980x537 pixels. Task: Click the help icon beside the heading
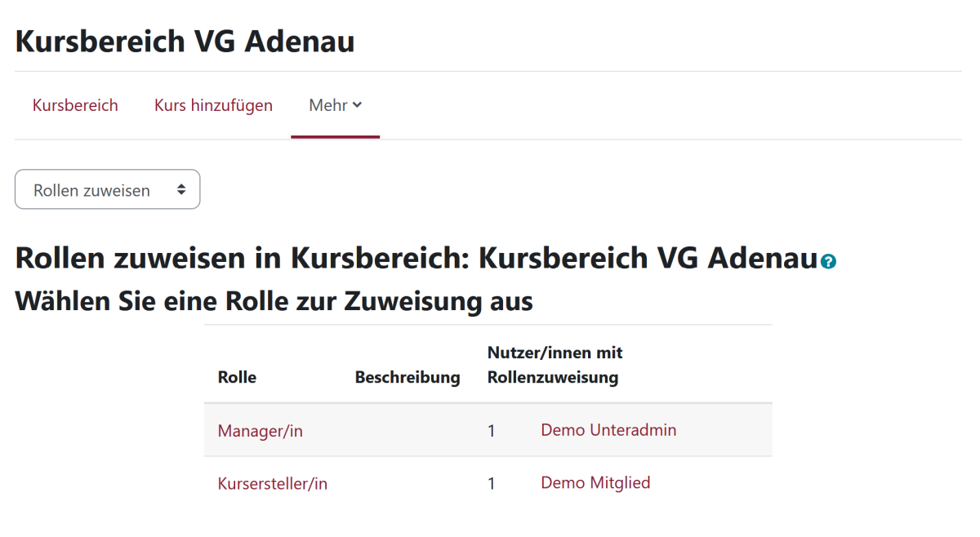(830, 262)
